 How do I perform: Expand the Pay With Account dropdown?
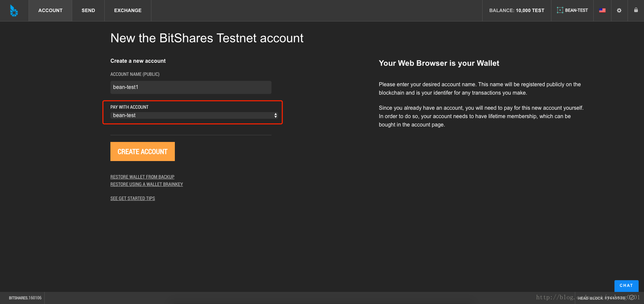[x=194, y=115]
